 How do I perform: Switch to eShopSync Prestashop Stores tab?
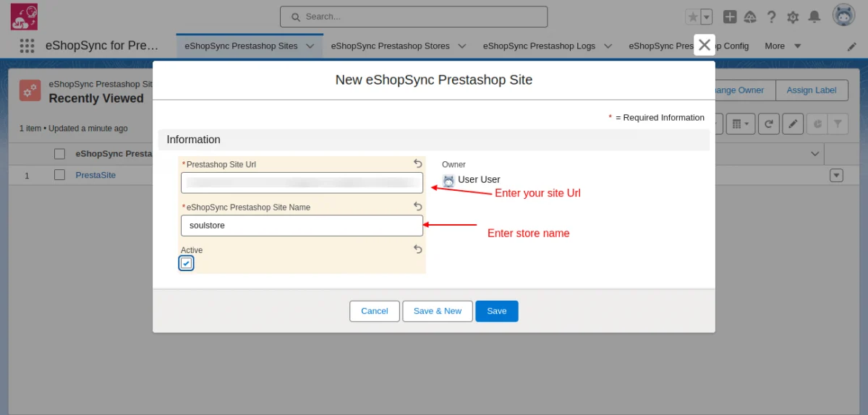click(x=390, y=46)
